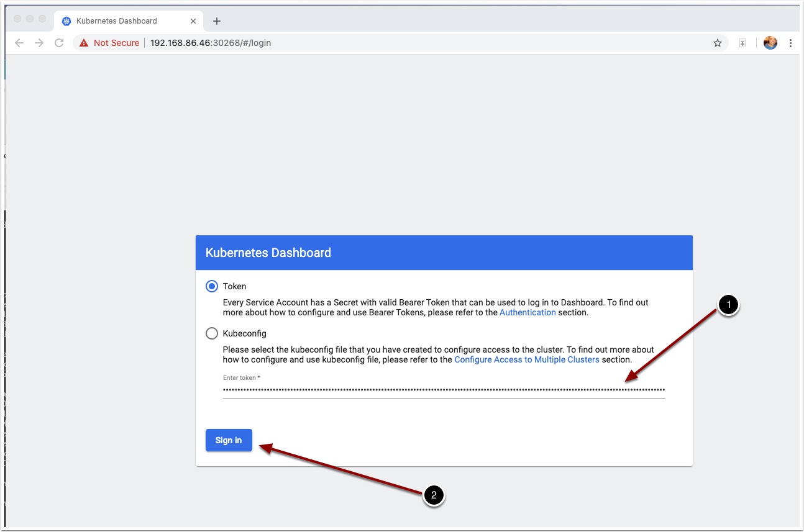Open Configure Access to Multiple Clusters link
804x532 pixels.
[527, 359]
